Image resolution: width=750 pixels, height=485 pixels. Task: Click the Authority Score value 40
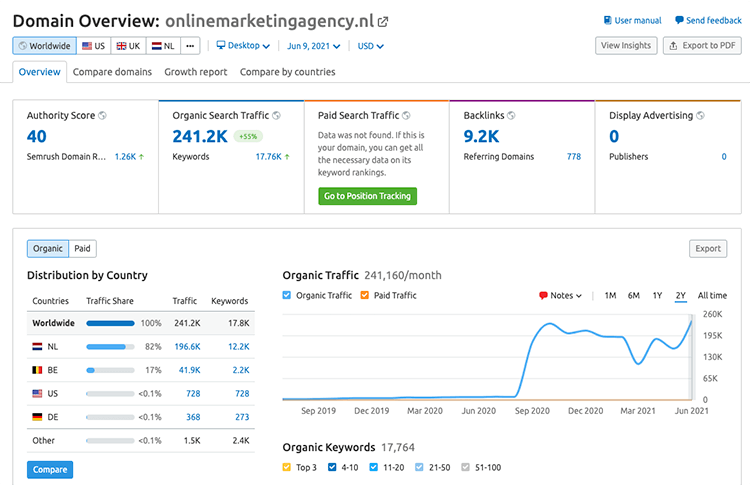(36, 137)
